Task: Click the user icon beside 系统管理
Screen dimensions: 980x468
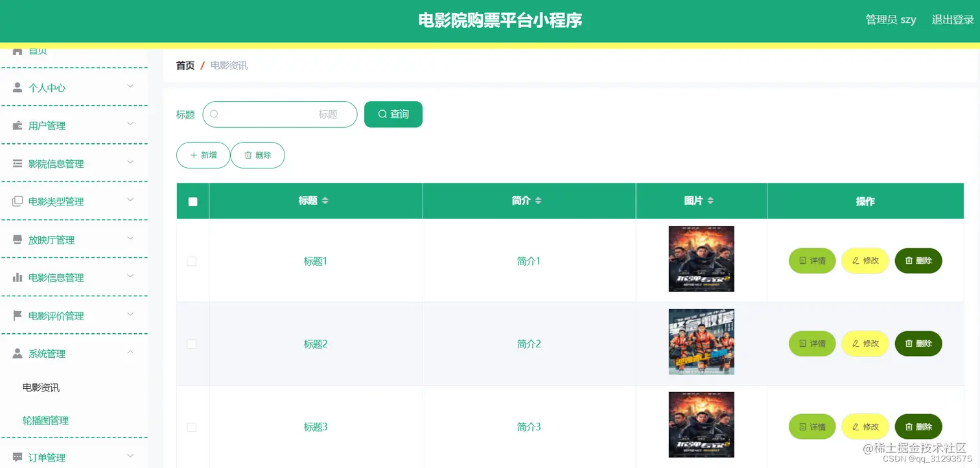Action: 17,353
